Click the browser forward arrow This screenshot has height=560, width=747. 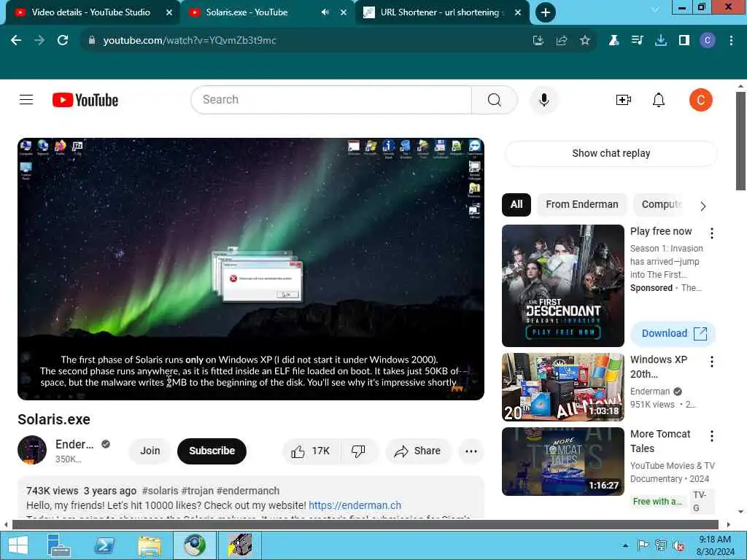(x=39, y=41)
